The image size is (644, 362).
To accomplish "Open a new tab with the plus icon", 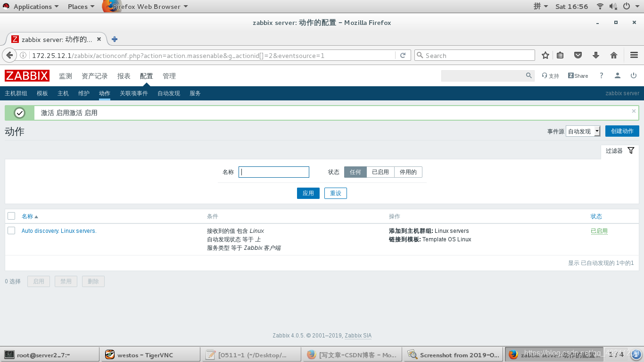I will (x=115, y=39).
